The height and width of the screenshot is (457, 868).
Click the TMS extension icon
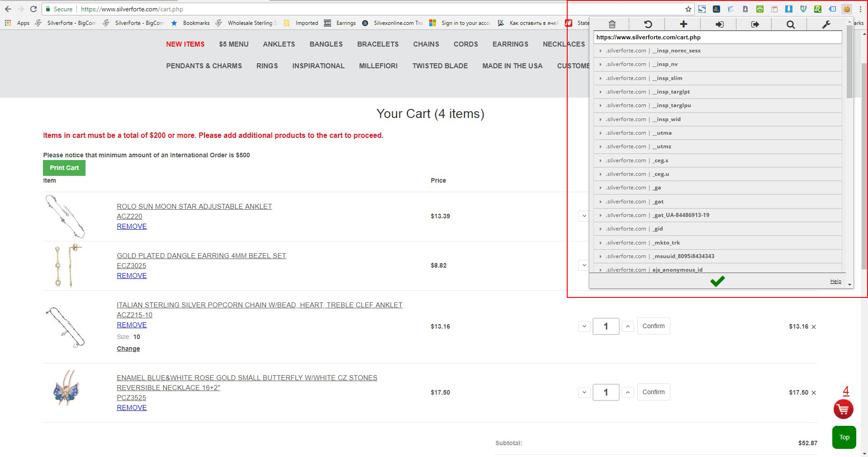(x=803, y=9)
